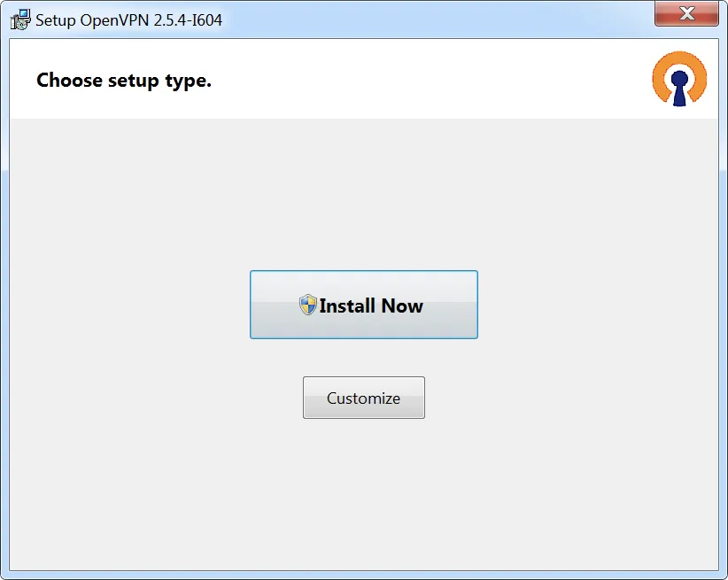
Task: Close the OpenVPN setup window
Action: 686,14
